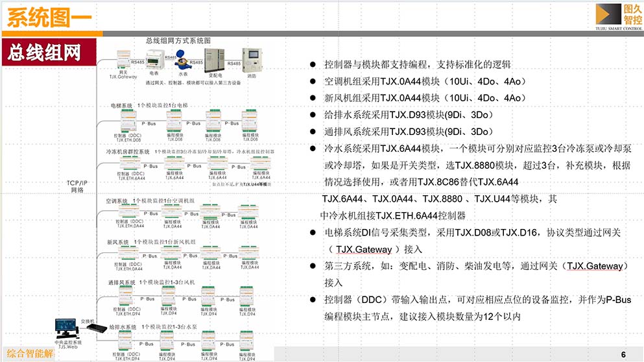
Task: Click the 系统图一 slide heading
Action: tap(49, 18)
